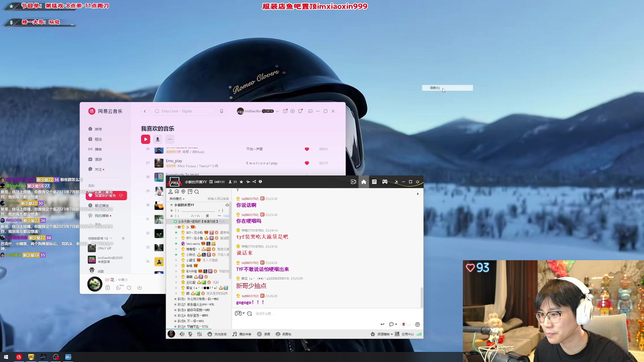
Task: Open 漫游 in NetEase sidebar
Action: [95, 159]
